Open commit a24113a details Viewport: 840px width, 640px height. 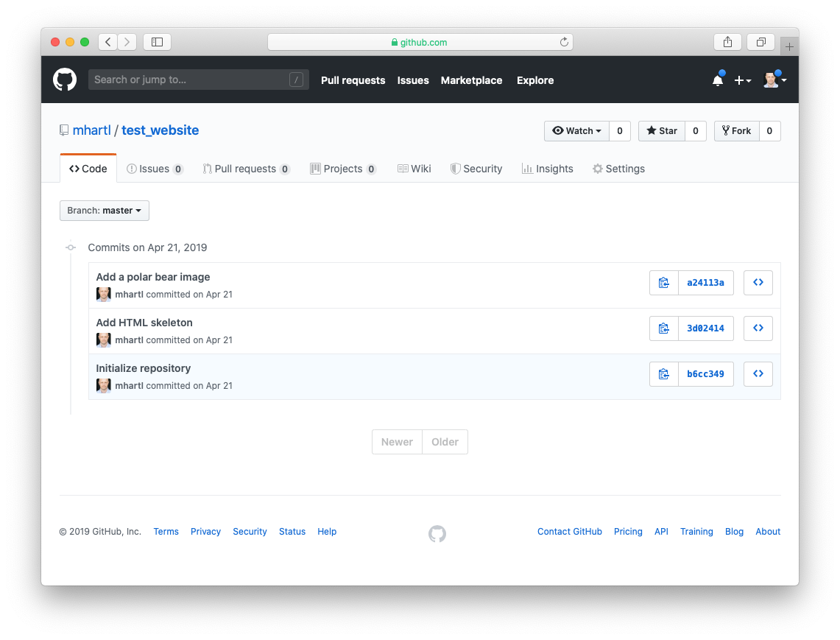pyautogui.click(x=705, y=282)
